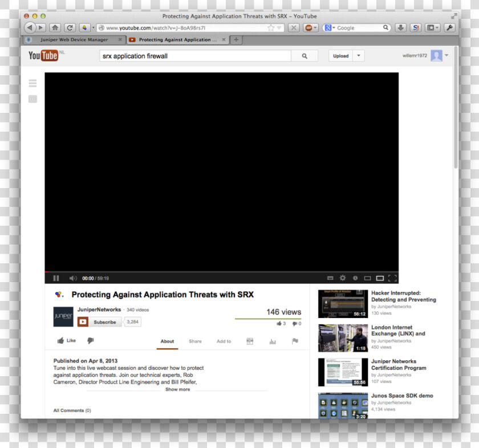479x448 pixels.
Task: Open the video statistics bar-chart icon
Action: pyautogui.click(x=273, y=341)
